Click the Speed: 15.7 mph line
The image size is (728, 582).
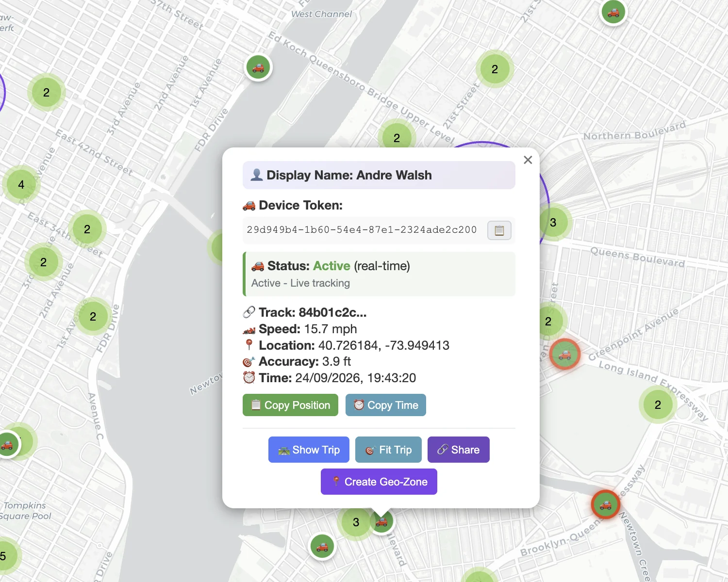[x=300, y=329]
